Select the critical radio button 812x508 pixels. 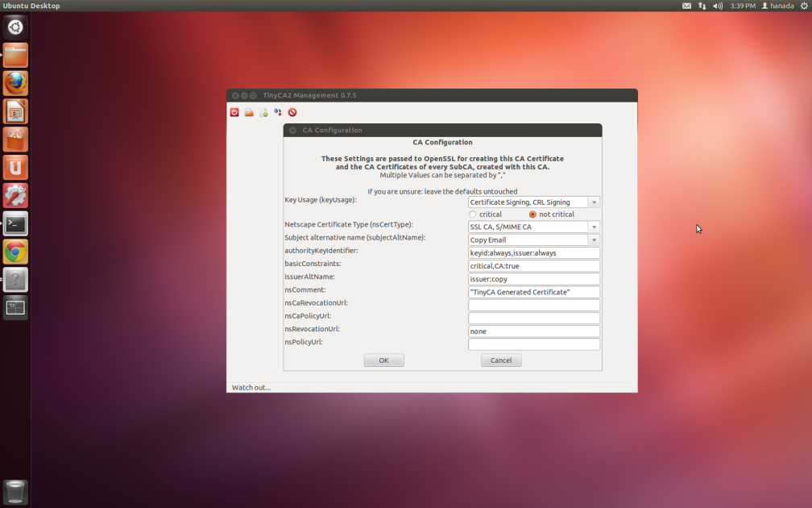point(473,214)
